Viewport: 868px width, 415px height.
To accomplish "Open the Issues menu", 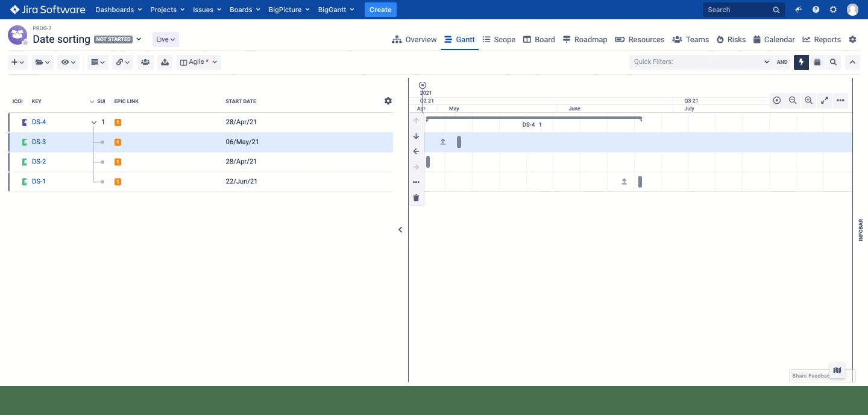I will coord(207,10).
